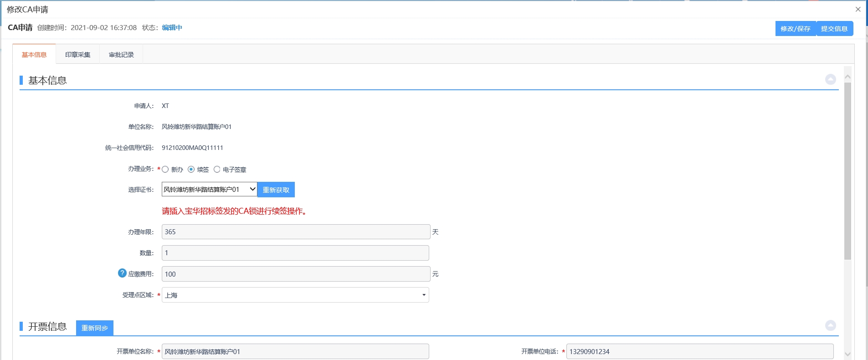Switch to the 印章采集 tab

(x=77, y=55)
